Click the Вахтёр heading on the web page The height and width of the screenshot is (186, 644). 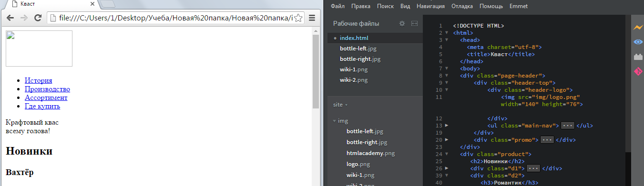[20, 172]
